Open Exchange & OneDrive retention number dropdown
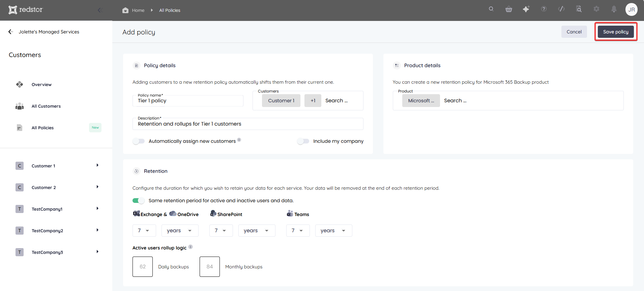Screen dimensions: 644x291 [144, 231]
